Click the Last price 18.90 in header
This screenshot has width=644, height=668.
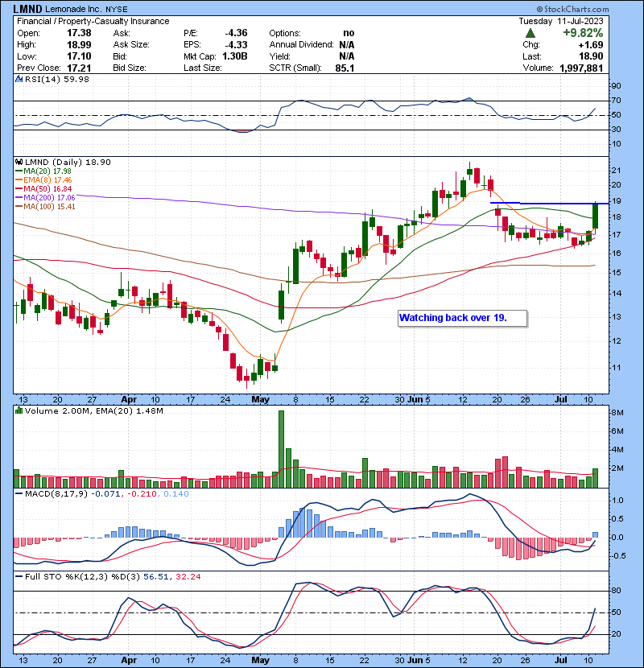[591, 56]
